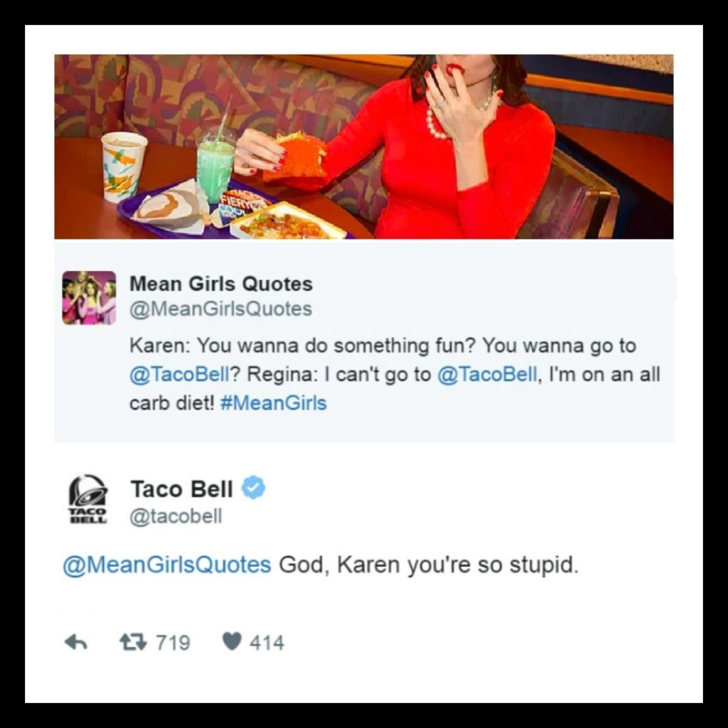Screen dimensions: 728x728
Task: Click Taco Bell's blue verified badge
Action: pyautogui.click(x=254, y=488)
